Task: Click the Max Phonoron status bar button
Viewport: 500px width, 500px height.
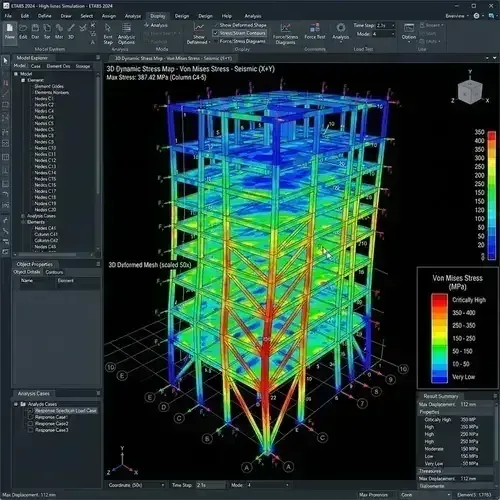Action: pyautogui.click(x=373, y=495)
